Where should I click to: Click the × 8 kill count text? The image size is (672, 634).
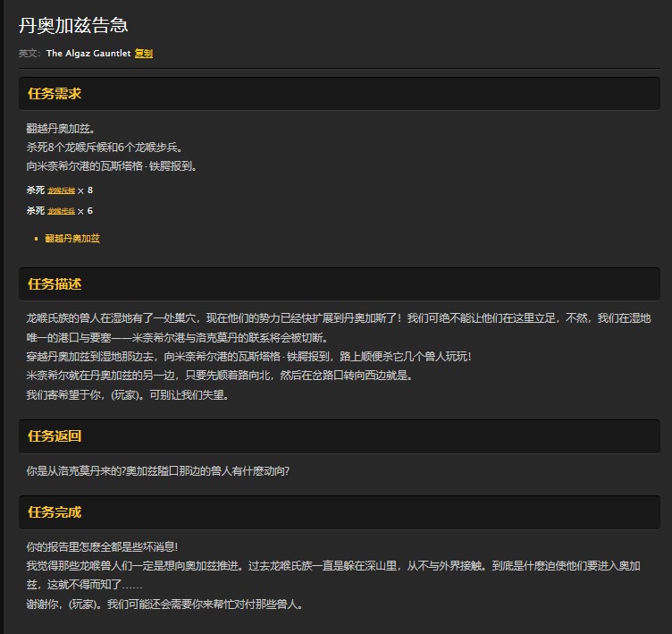coord(85,190)
